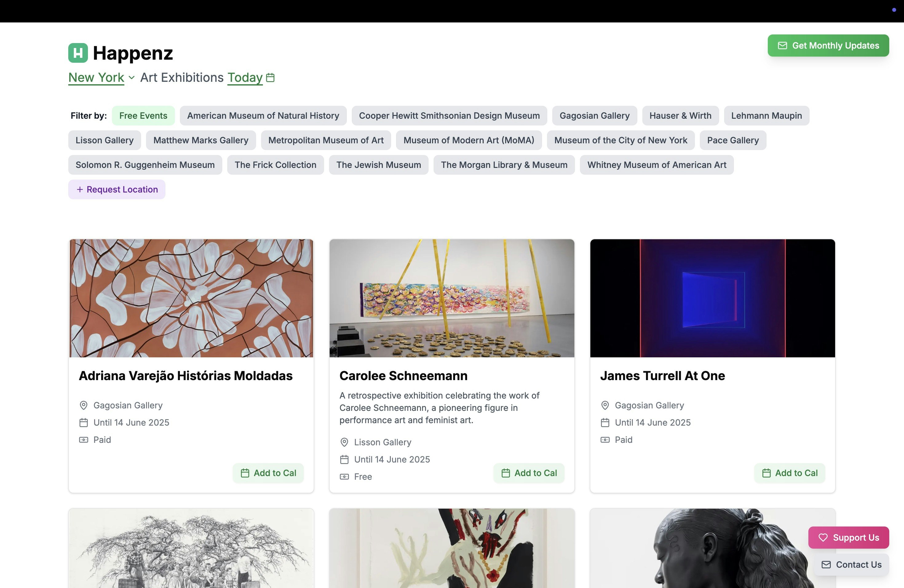Image resolution: width=904 pixels, height=588 pixels.
Task: Select the Lisson Gallery filter chip
Action: pos(105,140)
